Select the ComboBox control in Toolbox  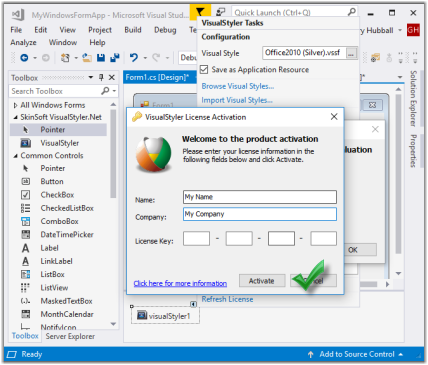click(60, 221)
